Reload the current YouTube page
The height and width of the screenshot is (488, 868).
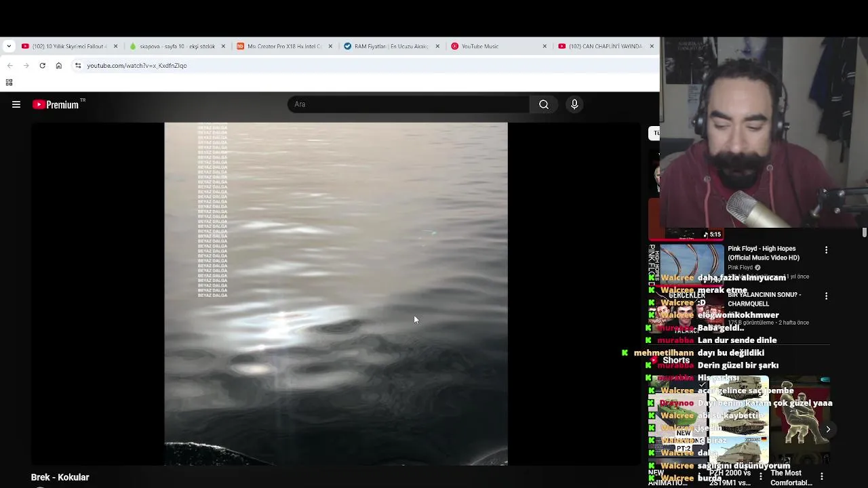(42, 66)
